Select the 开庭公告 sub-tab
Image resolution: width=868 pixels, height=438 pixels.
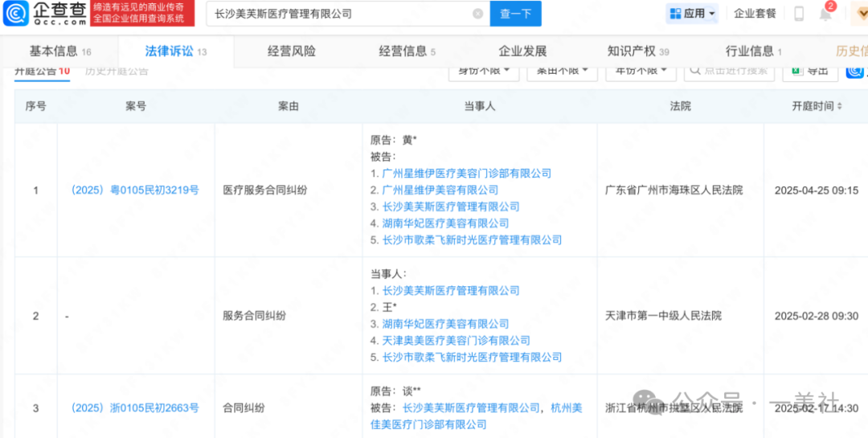click(x=42, y=71)
